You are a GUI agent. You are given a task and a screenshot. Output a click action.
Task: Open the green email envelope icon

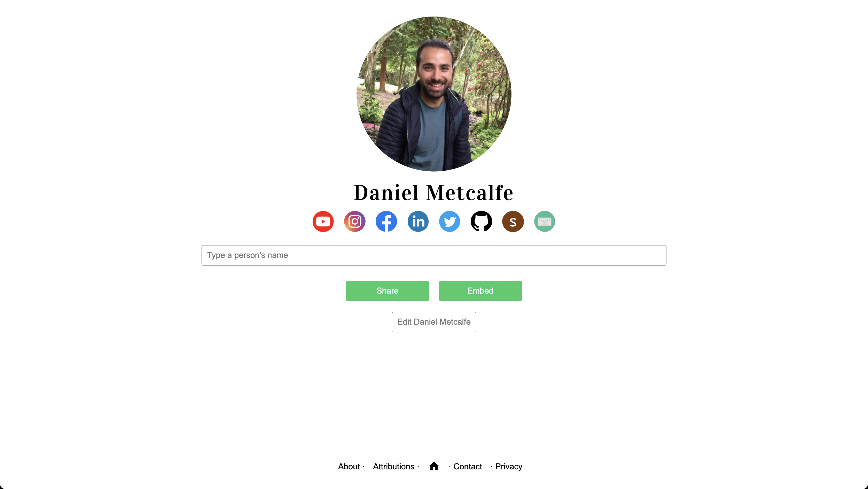pyautogui.click(x=545, y=221)
